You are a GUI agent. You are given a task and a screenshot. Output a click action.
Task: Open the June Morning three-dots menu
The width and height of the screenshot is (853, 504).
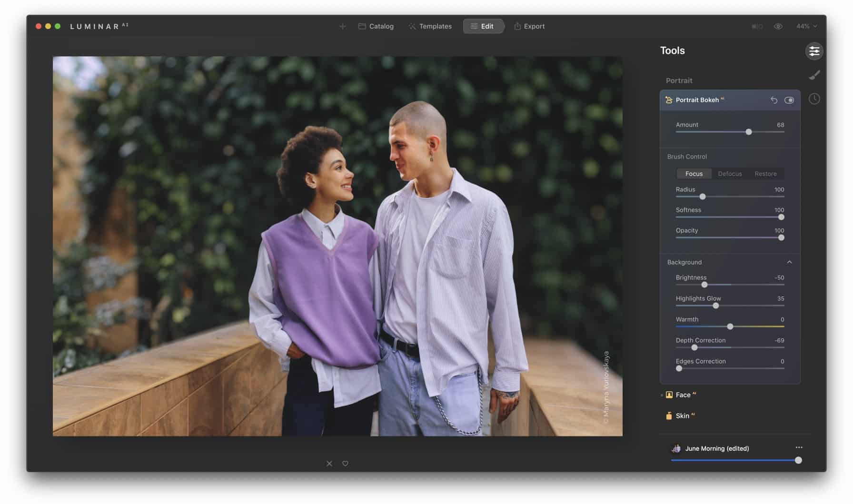tap(799, 447)
